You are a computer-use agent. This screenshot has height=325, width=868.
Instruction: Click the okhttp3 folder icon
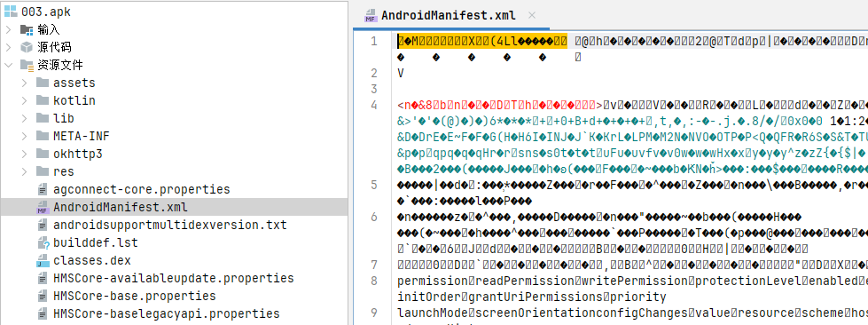pos(43,154)
